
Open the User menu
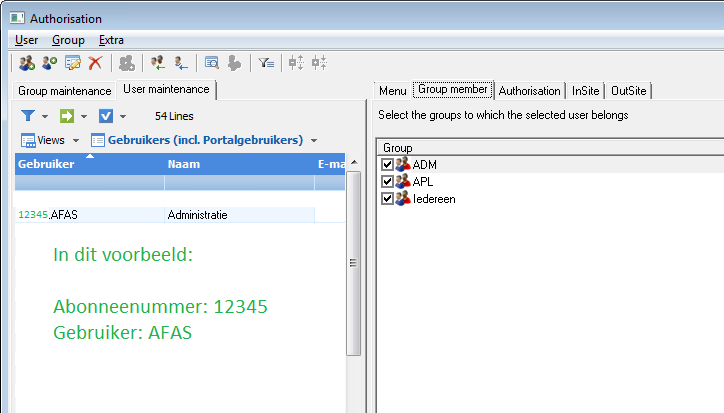coord(26,40)
